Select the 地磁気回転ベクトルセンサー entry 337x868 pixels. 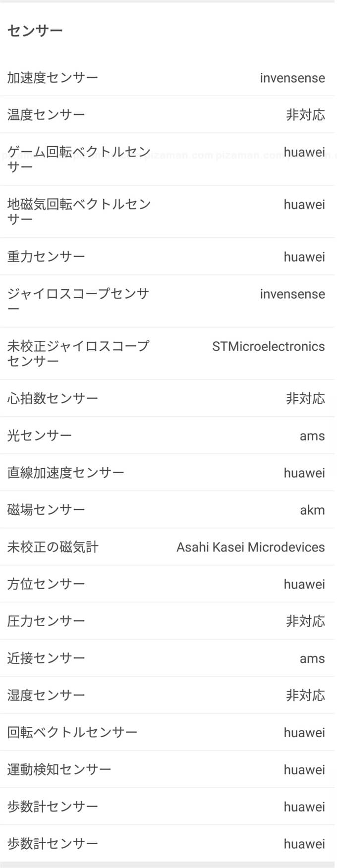tap(78, 212)
